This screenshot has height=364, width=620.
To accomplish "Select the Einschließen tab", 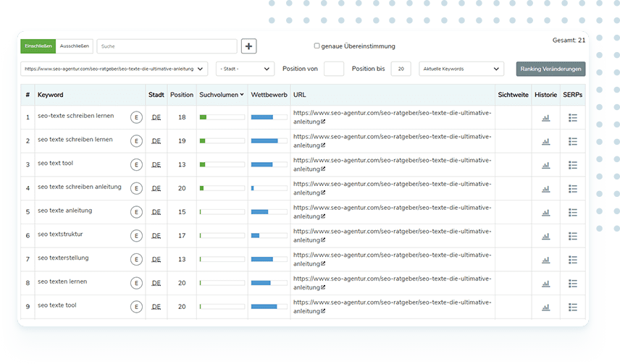I will pos(38,46).
